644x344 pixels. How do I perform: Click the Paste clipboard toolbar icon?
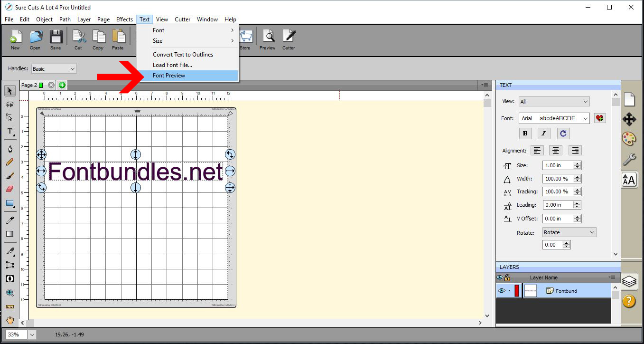pyautogui.click(x=118, y=39)
